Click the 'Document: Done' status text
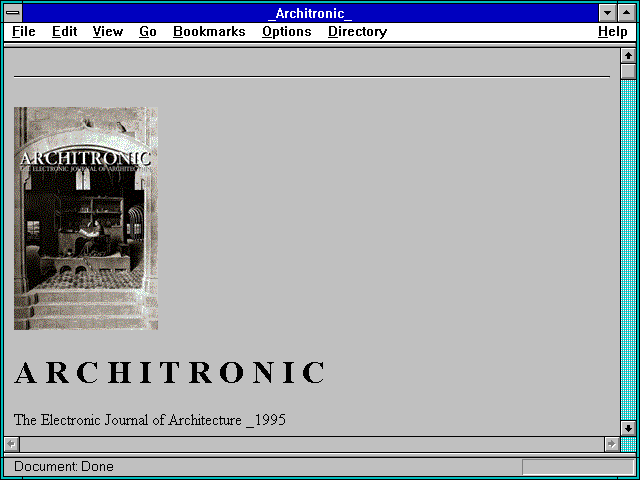The height and width of the screenshot is (480, 640). (64, 467)
